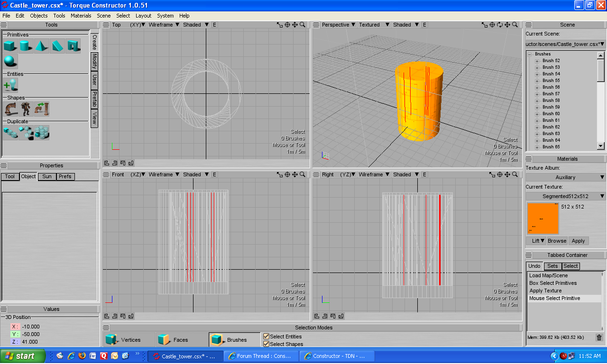The image size is (607, 364).
Task: Choose the Pyramid primitive icon
Action: pos(41,46)
